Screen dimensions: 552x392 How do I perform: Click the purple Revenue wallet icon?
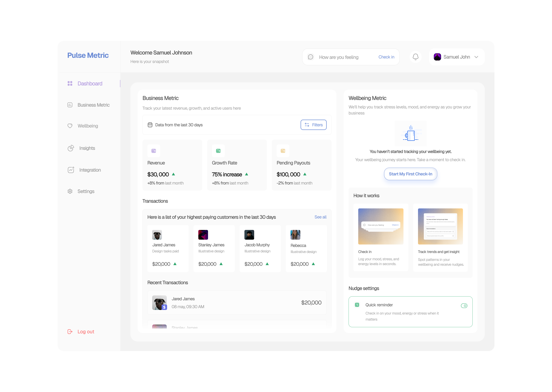(x=154, y=151)
